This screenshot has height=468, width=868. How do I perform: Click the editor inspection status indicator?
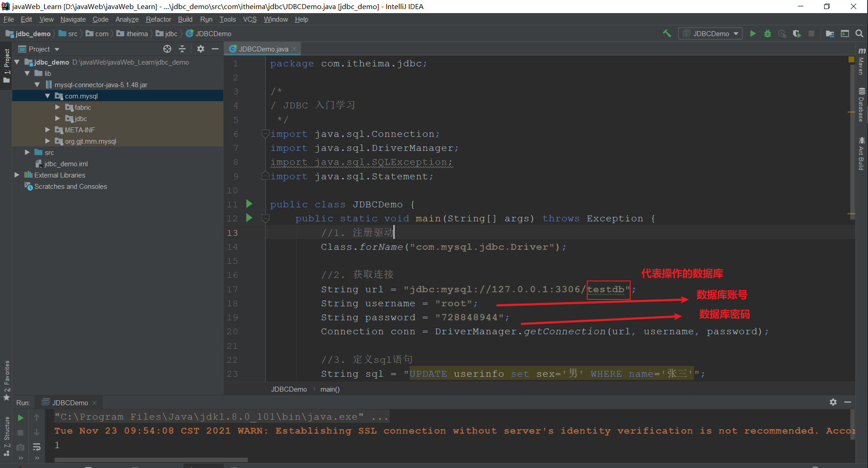pyautogui.click(x=852, y=59)
